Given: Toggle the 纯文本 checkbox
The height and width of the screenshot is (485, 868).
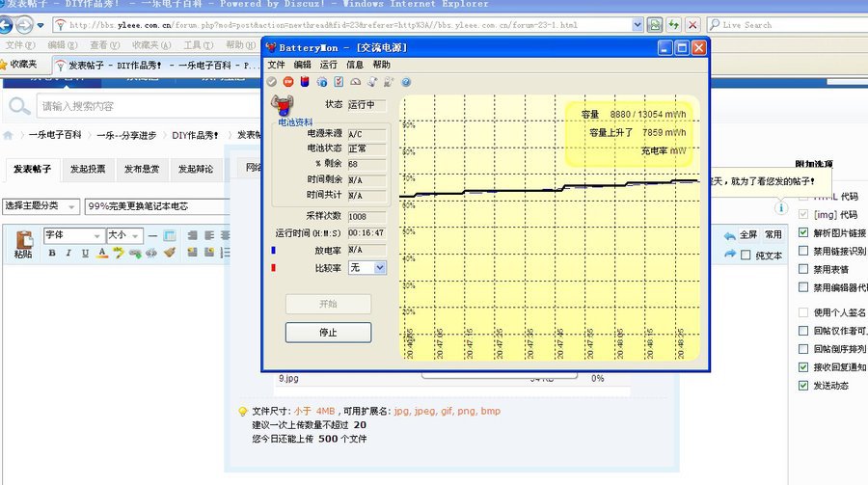Looking at the screenshot, I should tap(746, 256).
